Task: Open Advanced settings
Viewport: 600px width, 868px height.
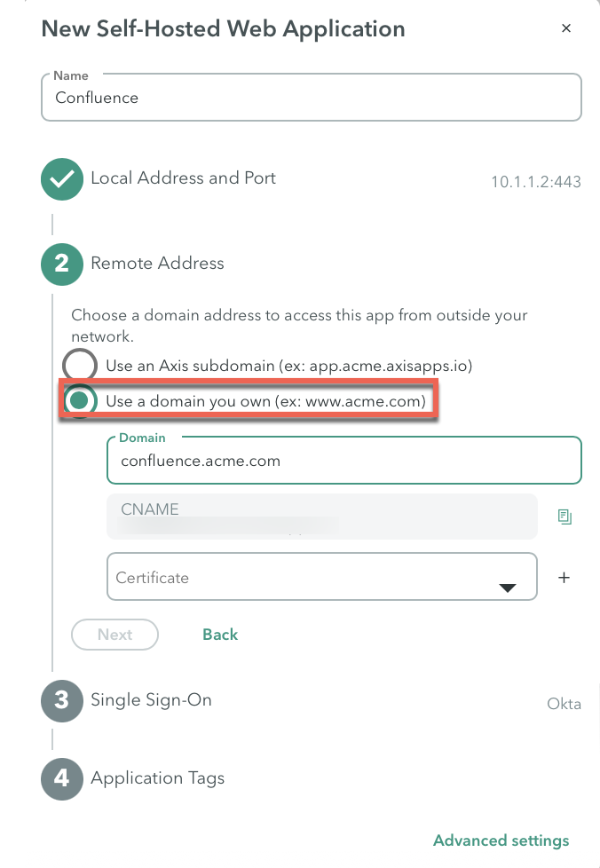Action: 501,840
